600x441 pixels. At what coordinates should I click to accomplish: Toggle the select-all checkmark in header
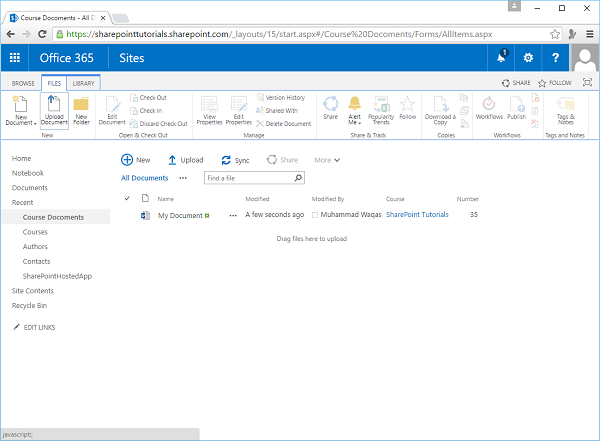(127, 199)
